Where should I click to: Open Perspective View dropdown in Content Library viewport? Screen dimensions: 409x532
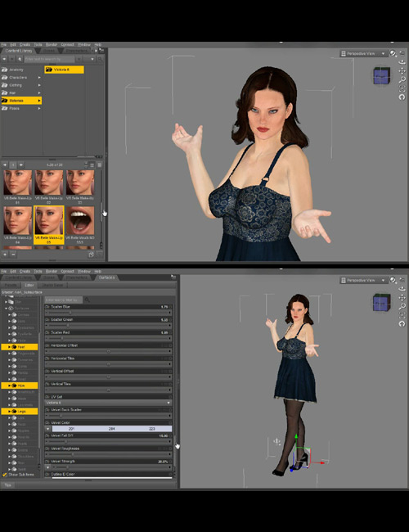(363, 53)
